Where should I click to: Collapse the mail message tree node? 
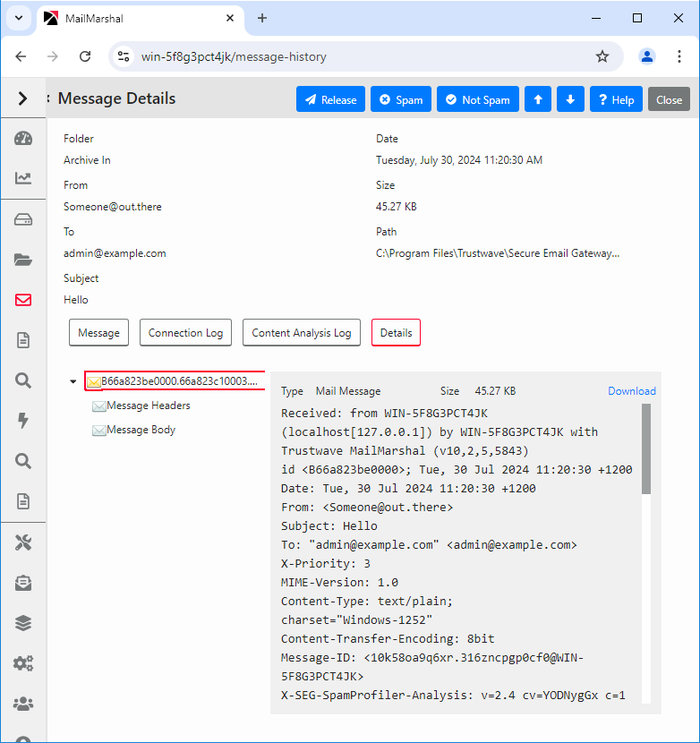73,382
